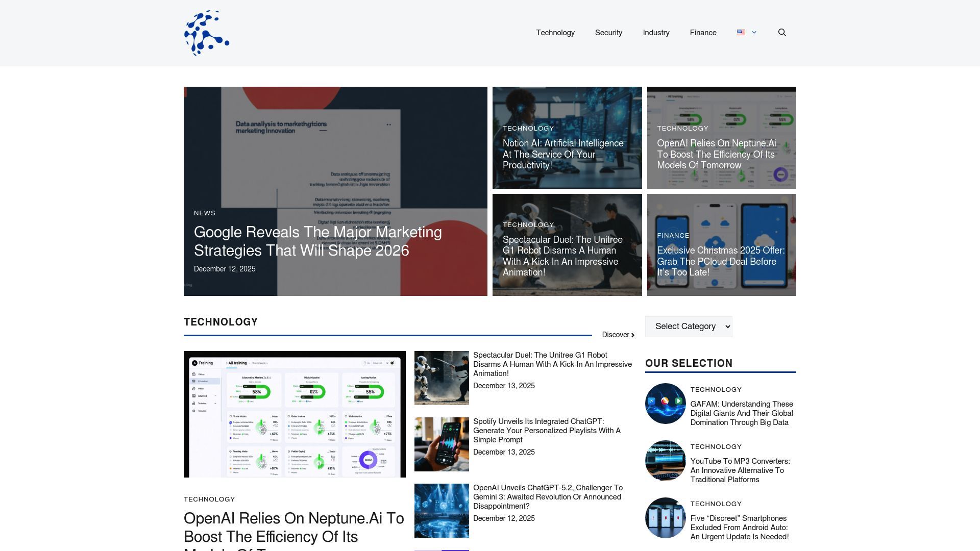
Task: Open the Select Category dropdown
Action: (689, 327)
